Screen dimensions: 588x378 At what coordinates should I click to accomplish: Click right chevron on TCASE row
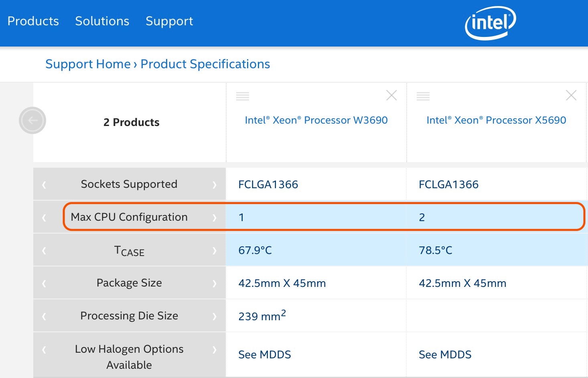(215, 251)
